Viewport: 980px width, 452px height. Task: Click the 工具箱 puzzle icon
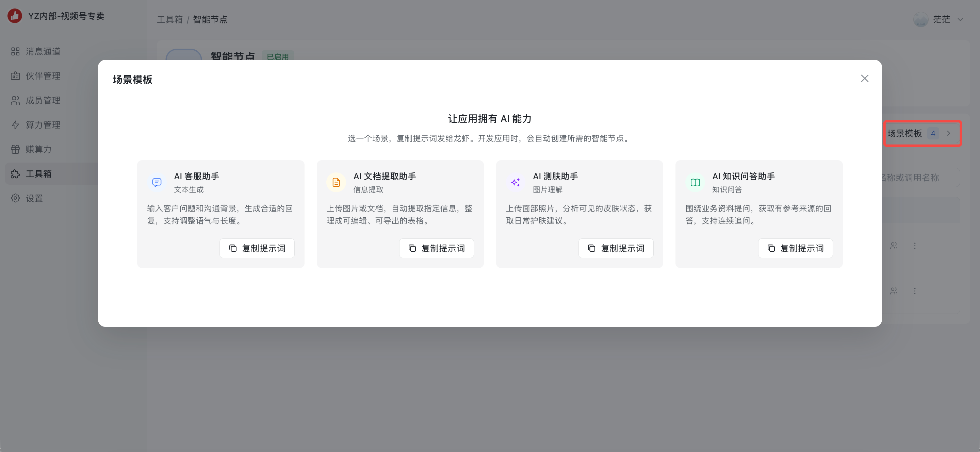coord(15,174)
